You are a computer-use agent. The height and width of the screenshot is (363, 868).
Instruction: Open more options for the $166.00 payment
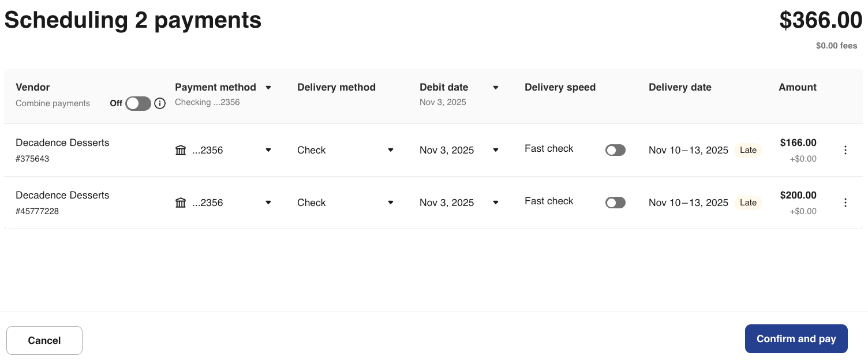(845, 150)
